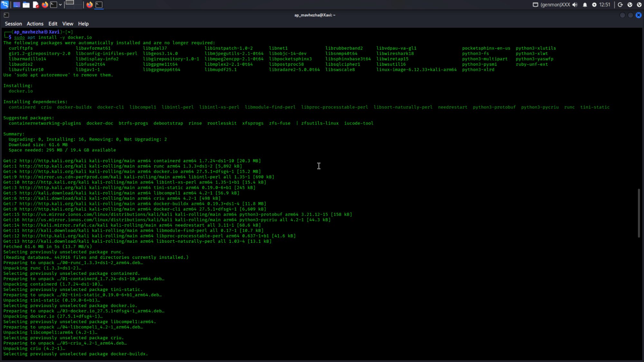Click the 'Summary:' heading line
This screenshot has height=362, width=644.
14,134
